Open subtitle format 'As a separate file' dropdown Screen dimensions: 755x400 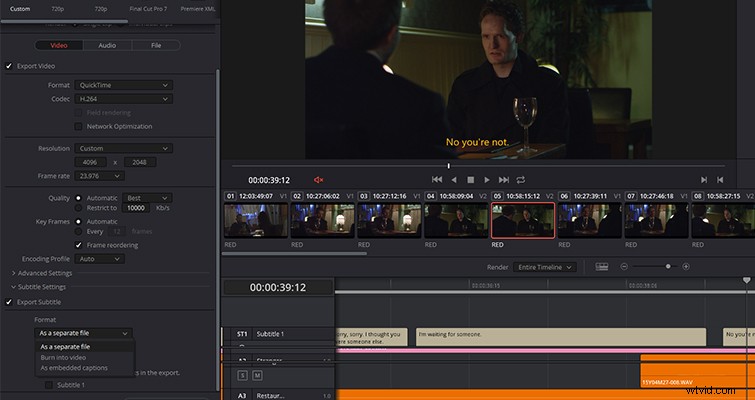83,333
